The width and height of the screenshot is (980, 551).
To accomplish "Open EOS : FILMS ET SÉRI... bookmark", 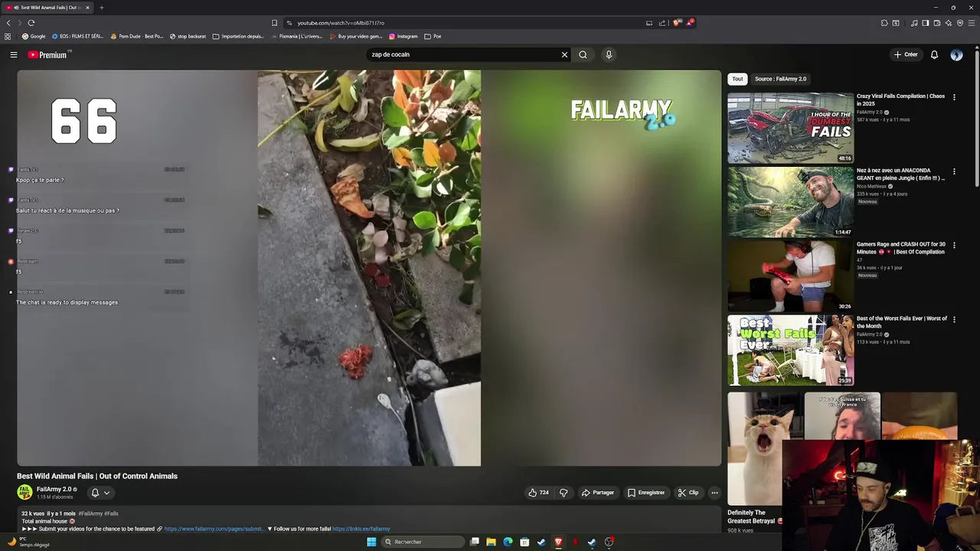I will pyautogui.click(x=77, y=36).
